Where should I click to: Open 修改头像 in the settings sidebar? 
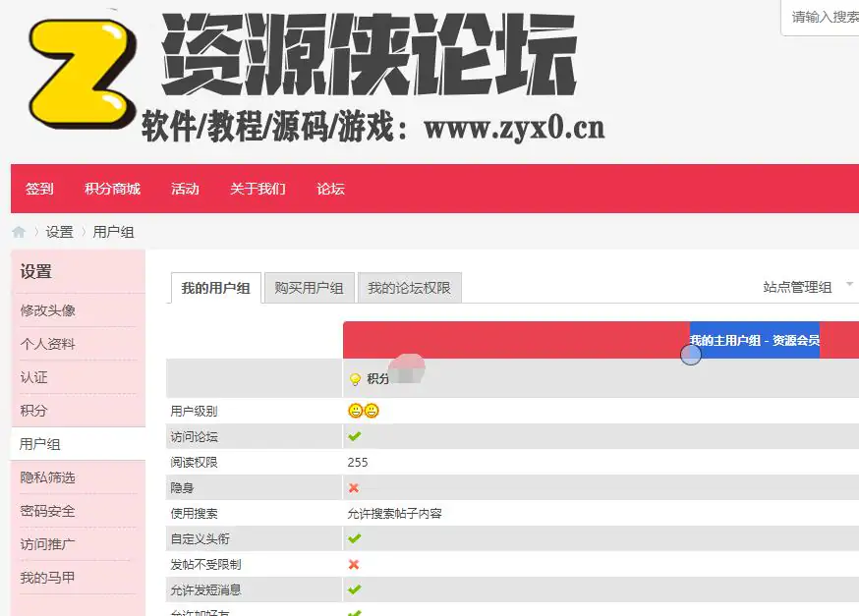[47, 310]
